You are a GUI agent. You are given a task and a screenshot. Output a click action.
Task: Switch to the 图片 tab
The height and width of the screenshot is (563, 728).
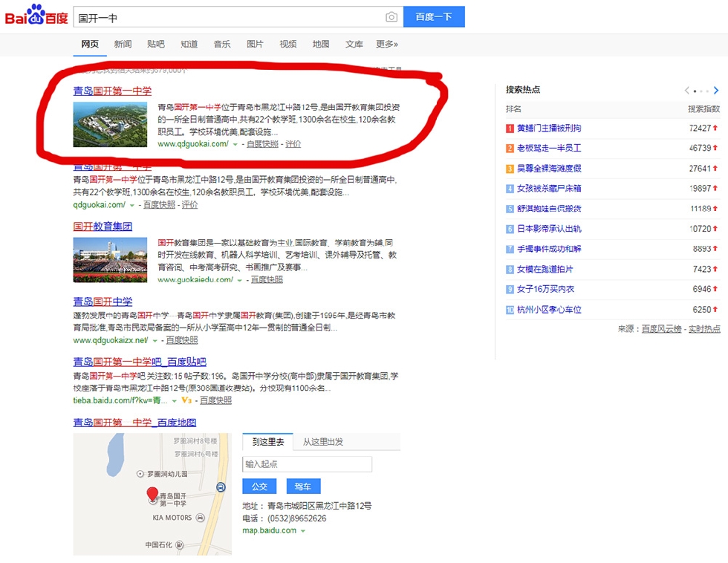[255, 44]
